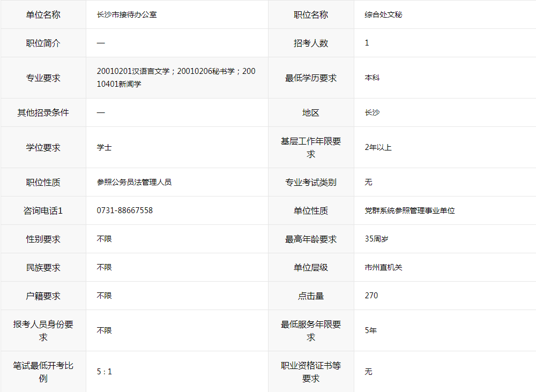Screen dimensions: 536x392
Task: Click the 专业考试类别 label
Action: [x=311, y=182]
